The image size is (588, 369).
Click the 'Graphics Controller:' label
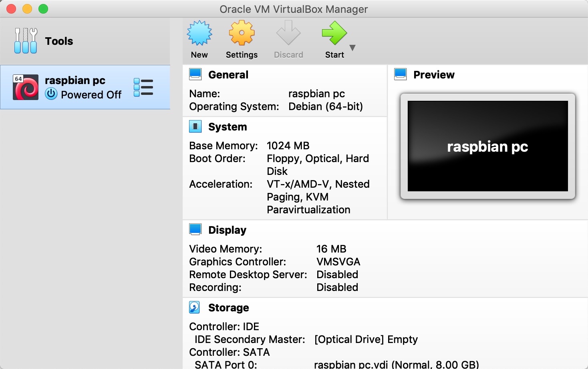tap(238, 262)
